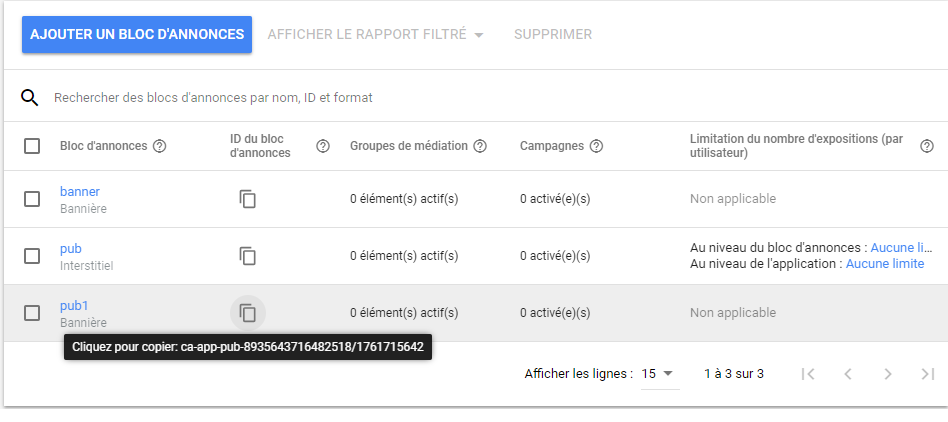Viewport: 948px width, 422px height.
Task: Select the checkbox for the pub1 row
Action: click(32, 313)
